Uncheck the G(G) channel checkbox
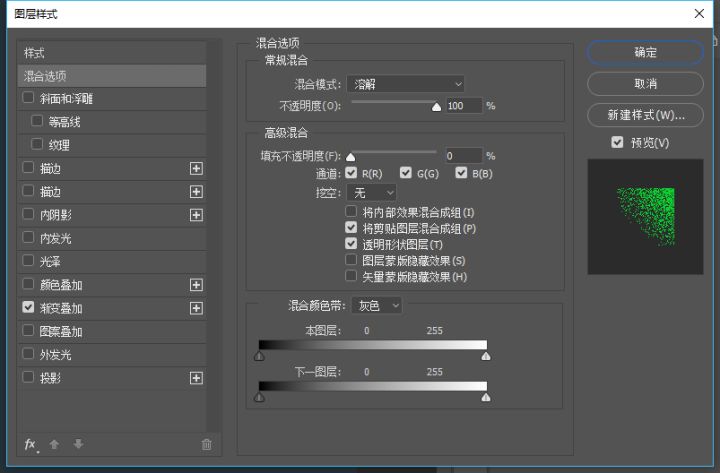This screenshot has height=473, width=720. pyautogui.click(x=405, y=173)
